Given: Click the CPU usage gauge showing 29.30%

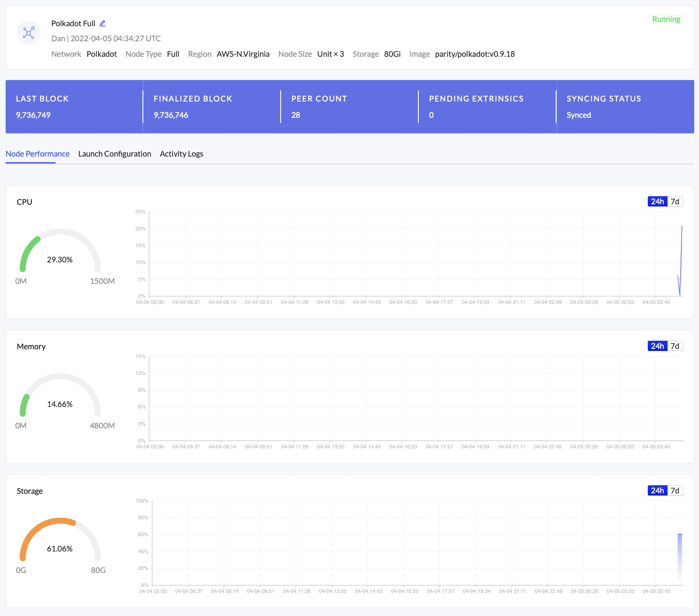Looking at the screenshot, I should click(x=60, y=254).
